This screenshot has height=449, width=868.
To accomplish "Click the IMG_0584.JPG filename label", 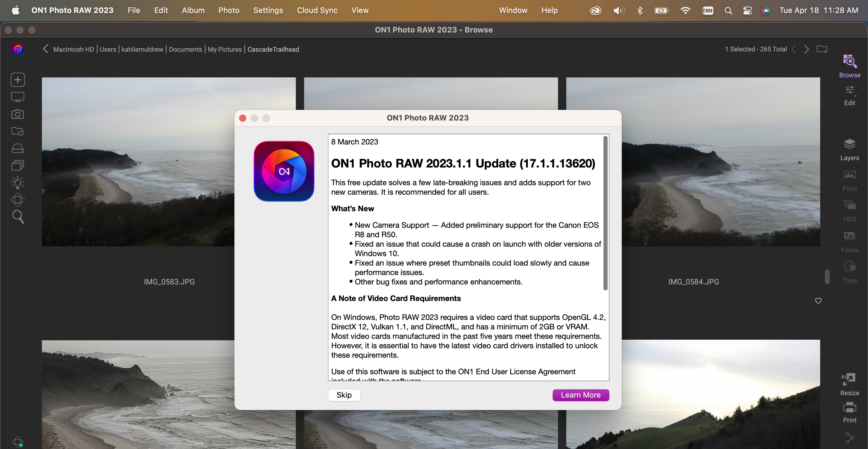I will click(694, 282).
